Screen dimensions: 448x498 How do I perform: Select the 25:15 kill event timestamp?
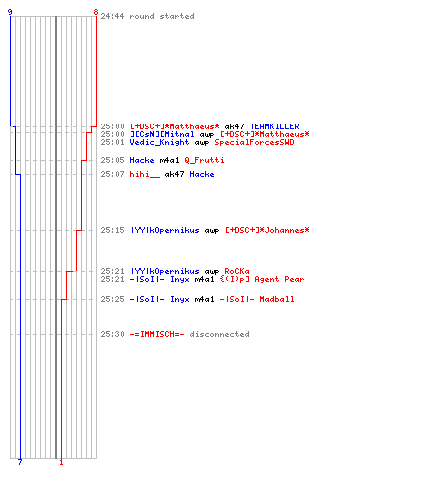(x=112, y=230)
